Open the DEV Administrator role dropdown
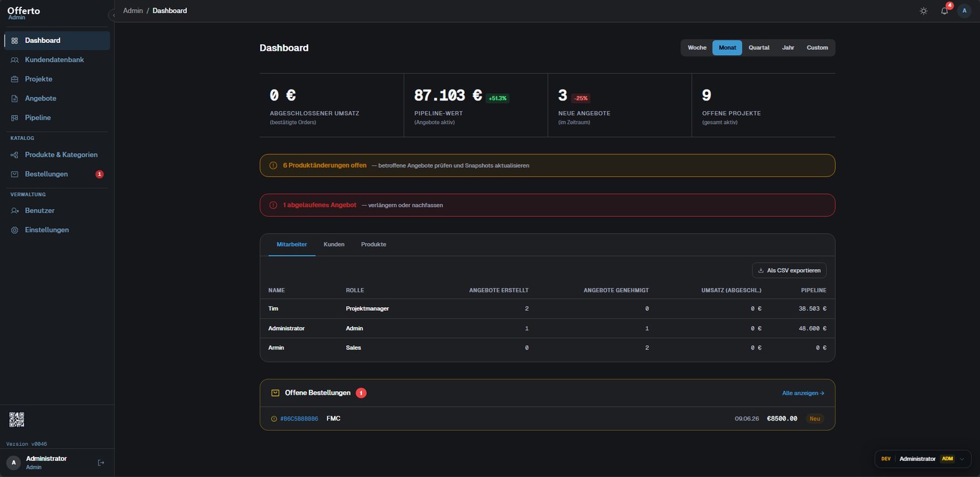Viewport: 980px width, 477px height. tap(923, 459)
